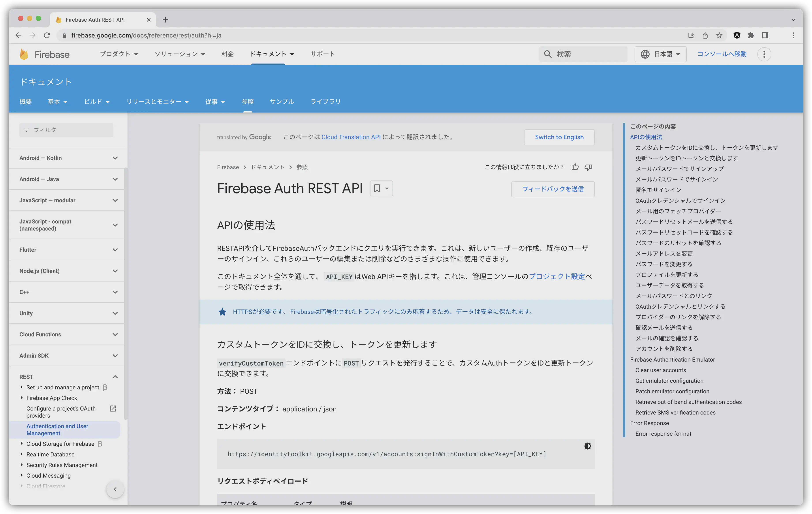Open ドキュメント top menu dropdown
The image size is (812, 514).
[x=272, y=54]
